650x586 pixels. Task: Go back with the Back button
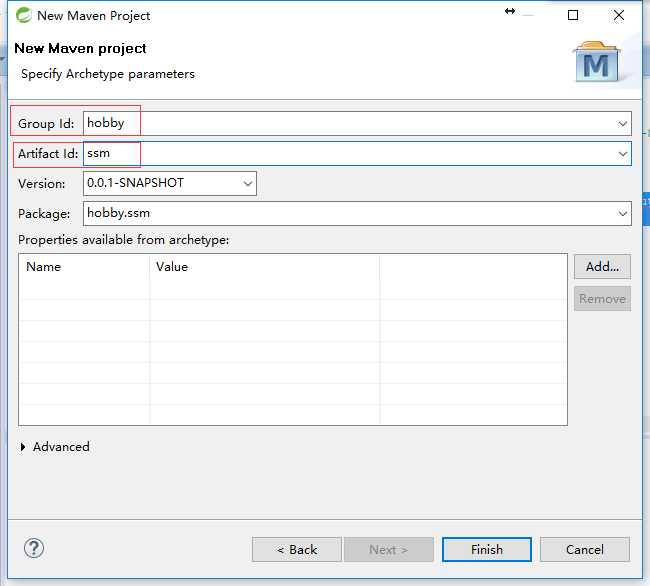tap(297, 550)
